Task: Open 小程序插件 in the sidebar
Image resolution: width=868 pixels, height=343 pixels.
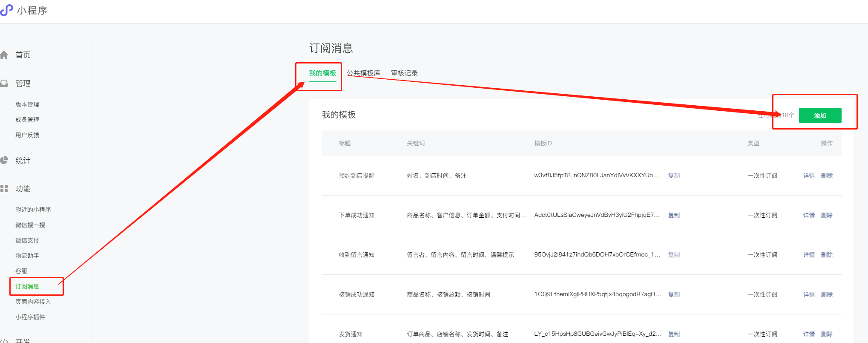Action: click(30, 317)
